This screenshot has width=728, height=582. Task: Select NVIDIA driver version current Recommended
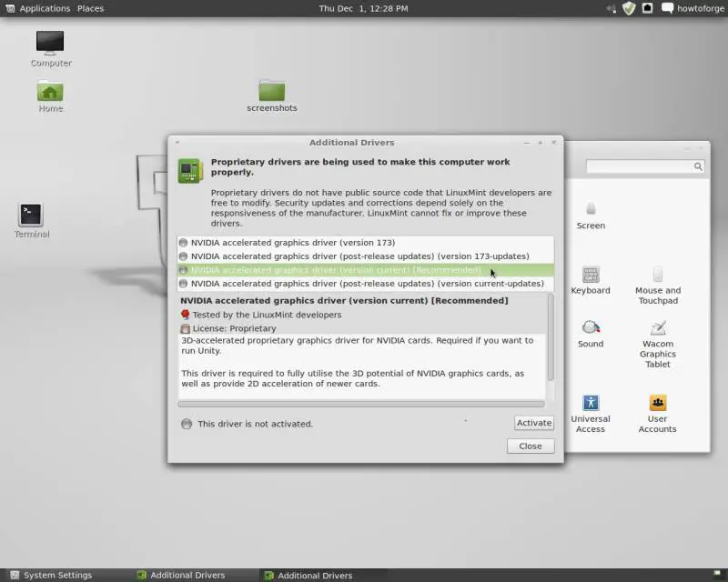[366, 270]
